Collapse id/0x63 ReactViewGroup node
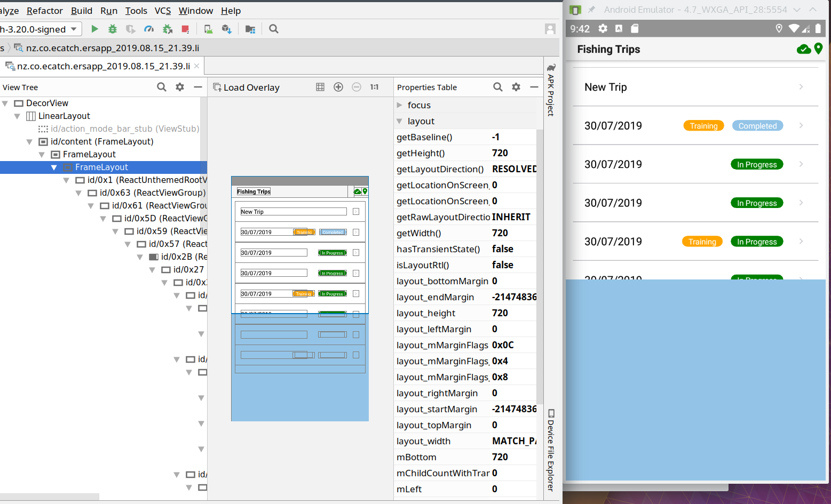831x504 pixels. coord(78,193)
